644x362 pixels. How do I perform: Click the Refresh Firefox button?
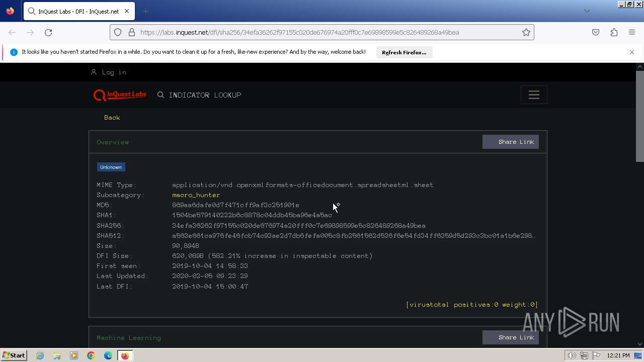point(404,52)
